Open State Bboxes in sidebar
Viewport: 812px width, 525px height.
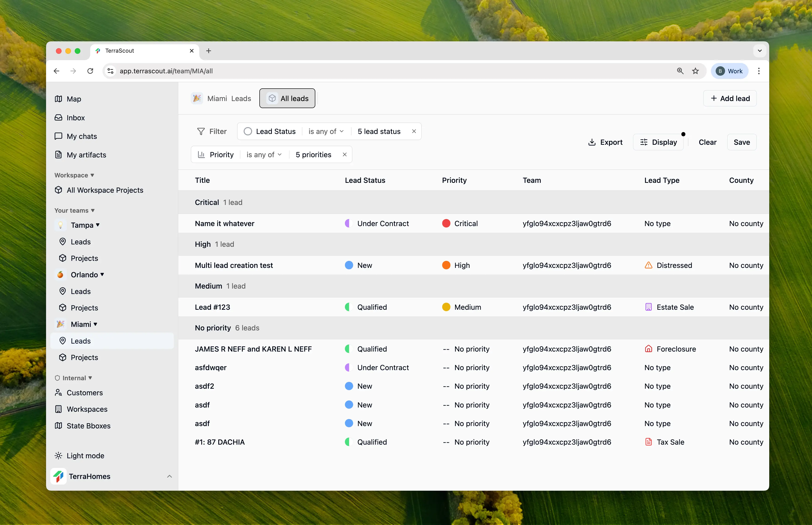88,426
